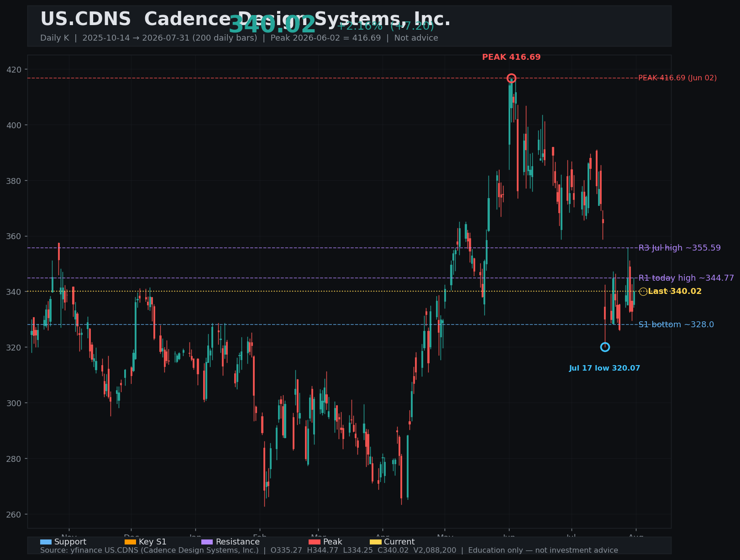
Task: Click the "Current" legend text
Action: 399,542
